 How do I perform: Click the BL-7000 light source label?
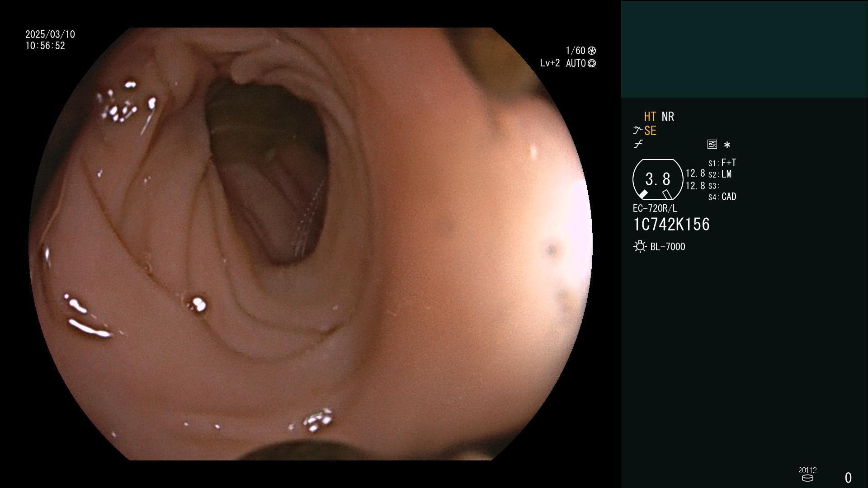(668, 247)
